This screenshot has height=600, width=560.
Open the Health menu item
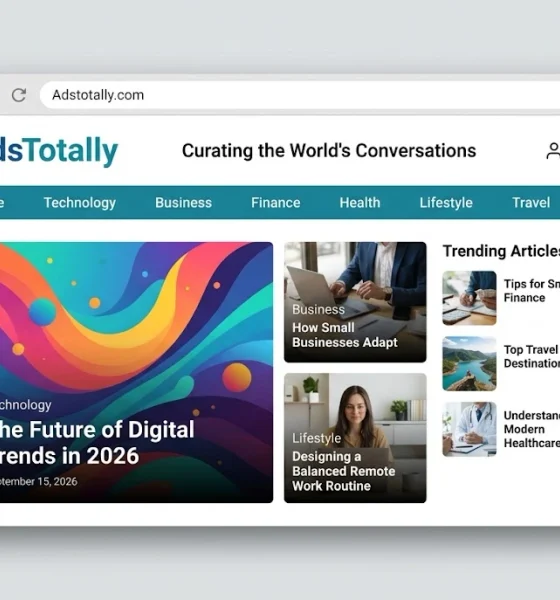coord(360,202)
